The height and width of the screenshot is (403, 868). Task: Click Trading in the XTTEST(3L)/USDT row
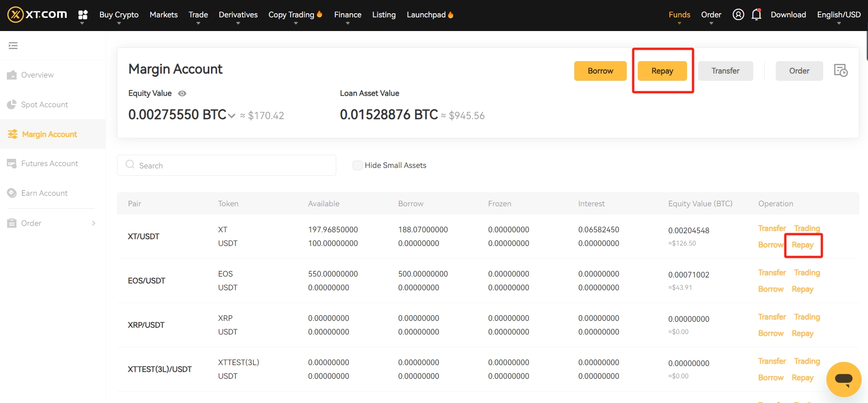point(807,361)
